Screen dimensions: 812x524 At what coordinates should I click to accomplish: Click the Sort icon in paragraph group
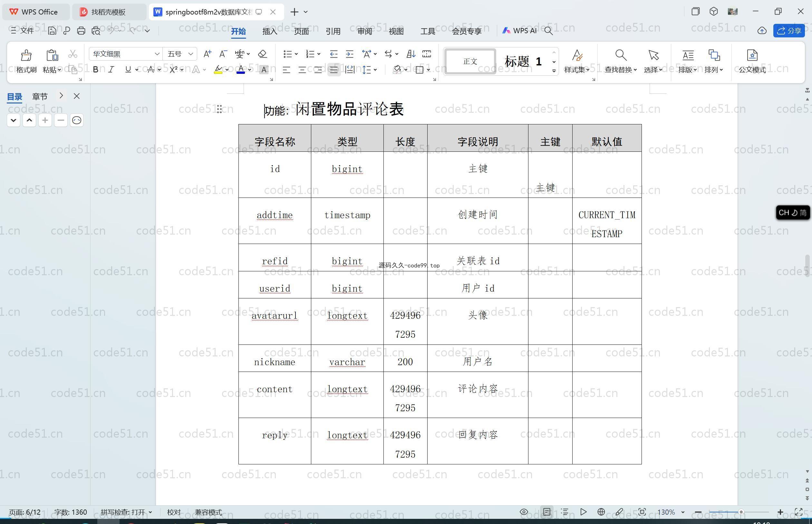[x=411, y=54]
